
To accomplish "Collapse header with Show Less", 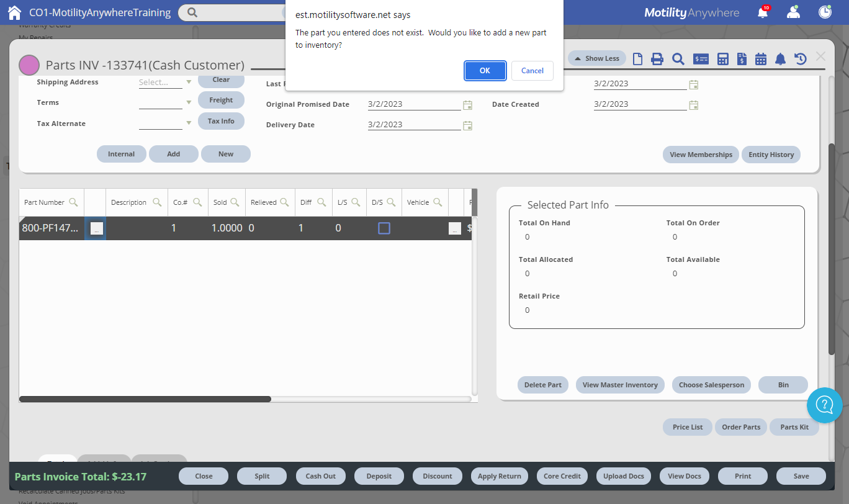I will [596, 58].
